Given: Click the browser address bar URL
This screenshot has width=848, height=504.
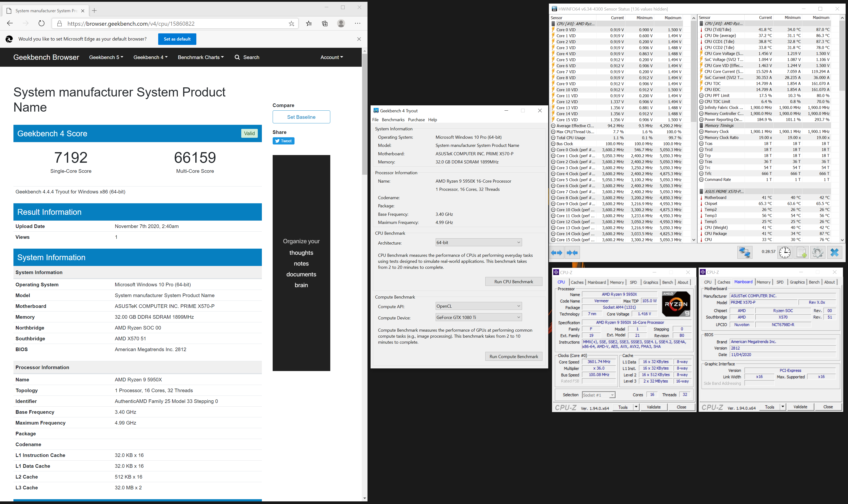Looking at the screenshot, I should [x=131, y=24].
